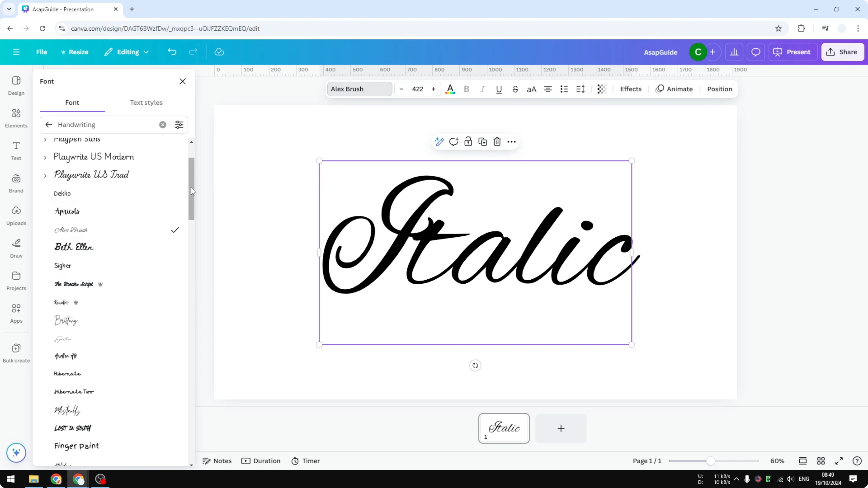Screen dimensions: 868x488
Task: Open the text color picker
Action: [x=450, y=89]
